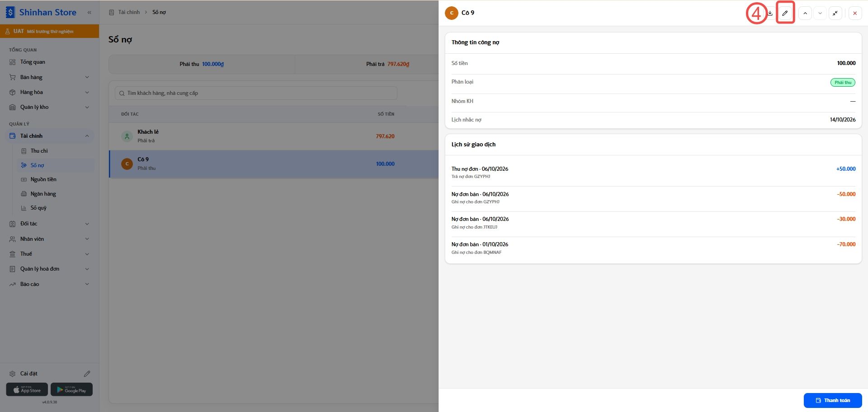Go to next record with down arrow
The height and width of the screenshot is (412, 868).
tap(820, 13)
